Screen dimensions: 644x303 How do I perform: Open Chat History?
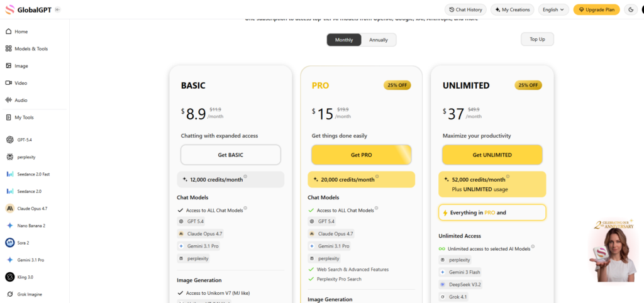click(x=466, y=9)
